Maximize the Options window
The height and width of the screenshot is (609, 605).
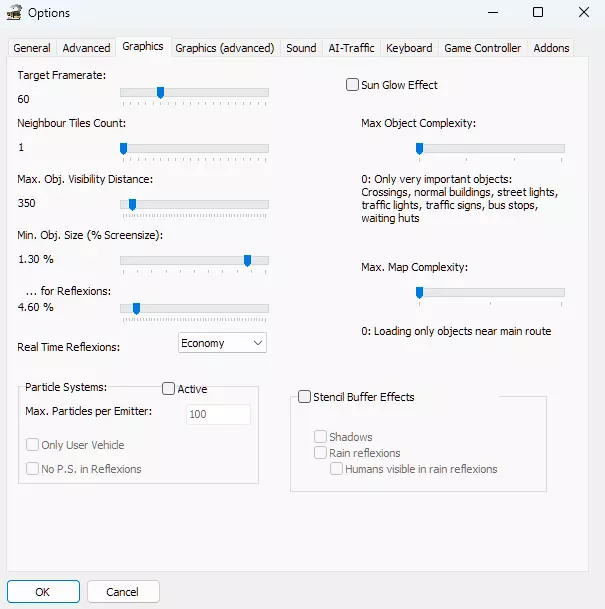coord(538,12)
